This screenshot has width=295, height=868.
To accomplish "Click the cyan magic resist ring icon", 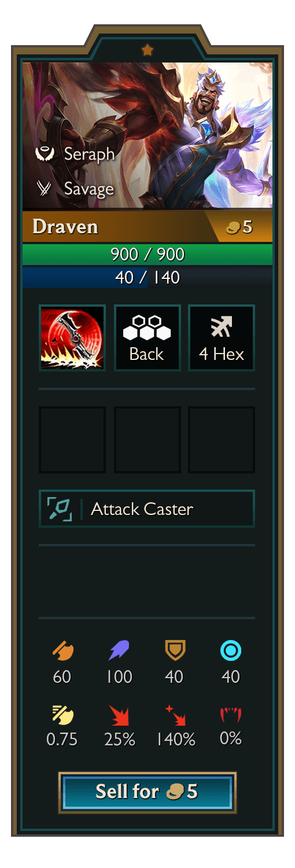I will point(231,651).
